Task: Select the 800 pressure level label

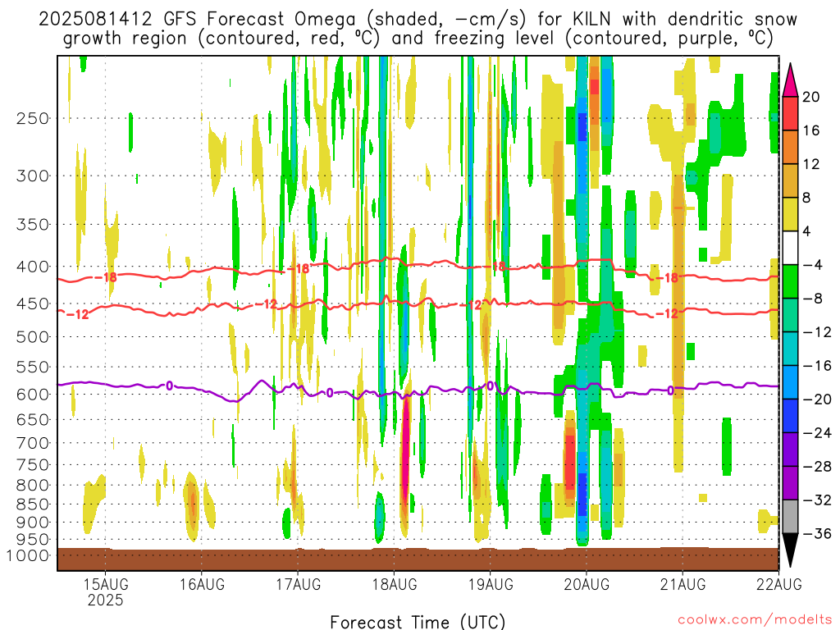Action: pos(33,486)
